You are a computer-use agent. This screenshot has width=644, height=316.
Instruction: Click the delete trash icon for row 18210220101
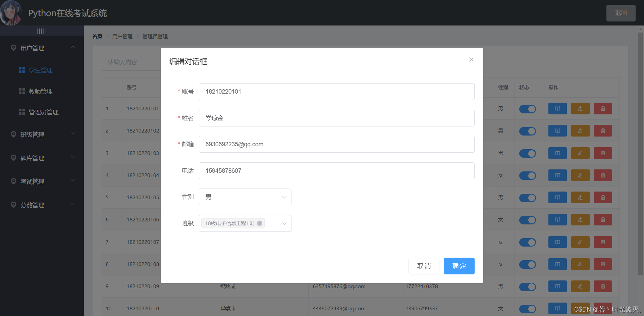603,109
